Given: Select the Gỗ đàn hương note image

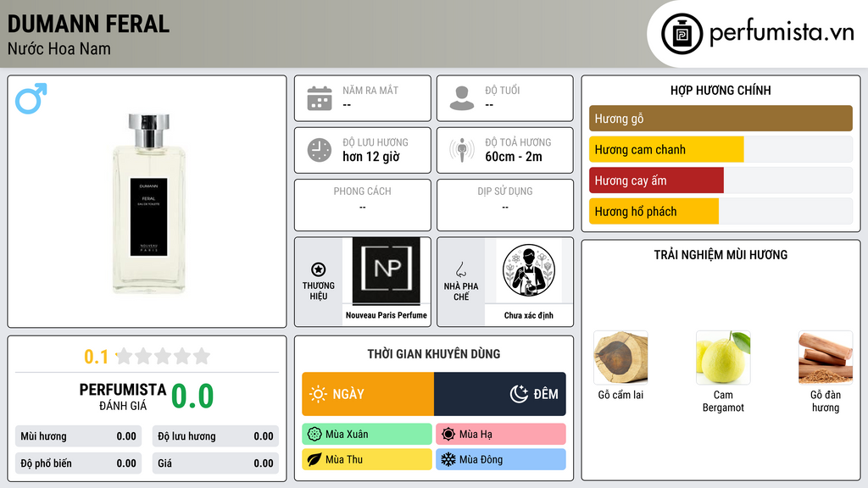Looking at the screenshot, I should 826,358.
